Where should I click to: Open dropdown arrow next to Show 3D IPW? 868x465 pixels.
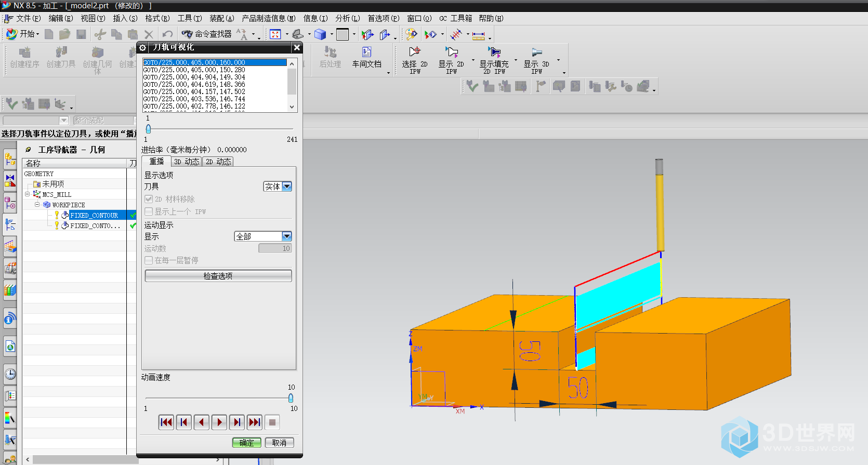point(558,60)
